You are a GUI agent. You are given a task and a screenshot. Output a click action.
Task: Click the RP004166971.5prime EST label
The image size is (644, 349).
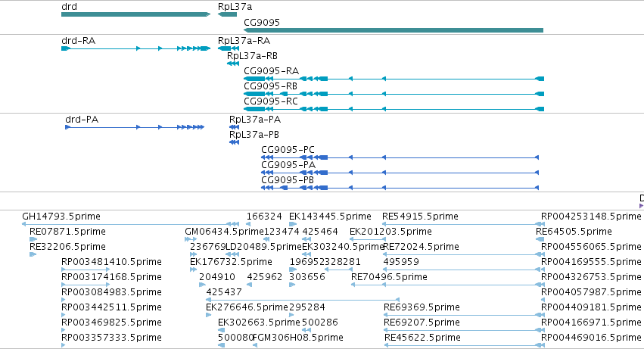[591, 323]
